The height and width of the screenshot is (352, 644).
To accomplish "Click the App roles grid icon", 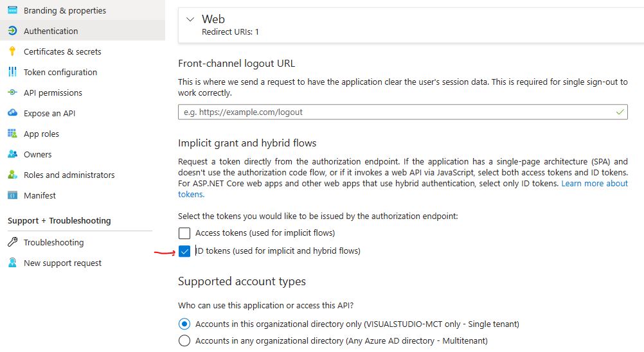I will coord(12,134).
